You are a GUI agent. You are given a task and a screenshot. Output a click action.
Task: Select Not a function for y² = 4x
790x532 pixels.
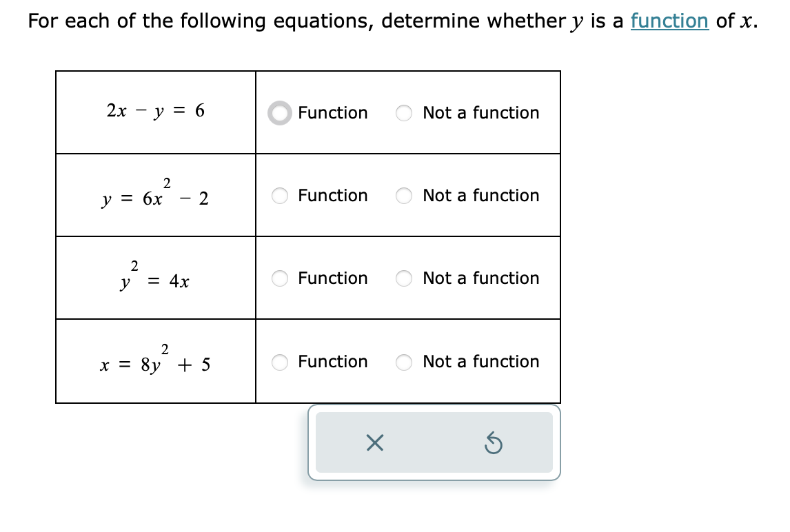click(x=403, y=278)
